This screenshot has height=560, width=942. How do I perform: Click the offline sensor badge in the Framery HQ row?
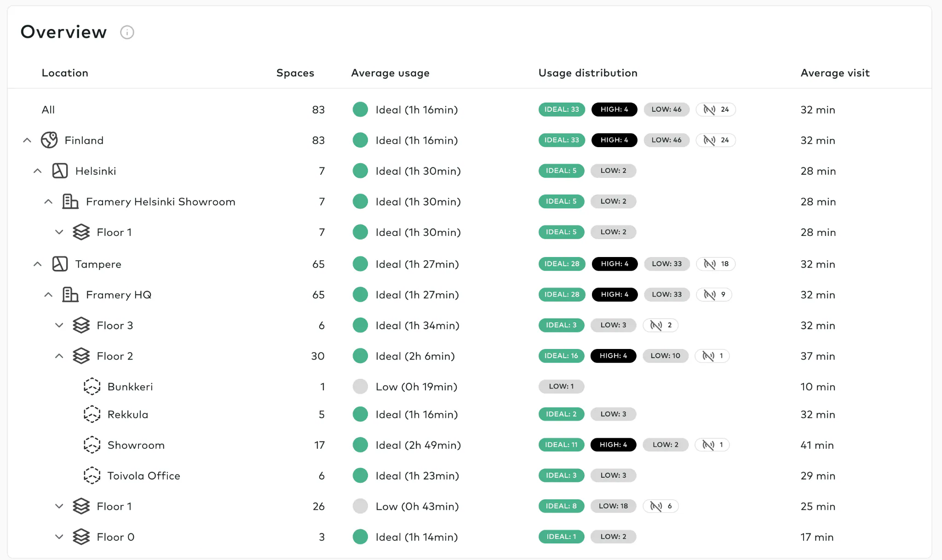[714, 295]
